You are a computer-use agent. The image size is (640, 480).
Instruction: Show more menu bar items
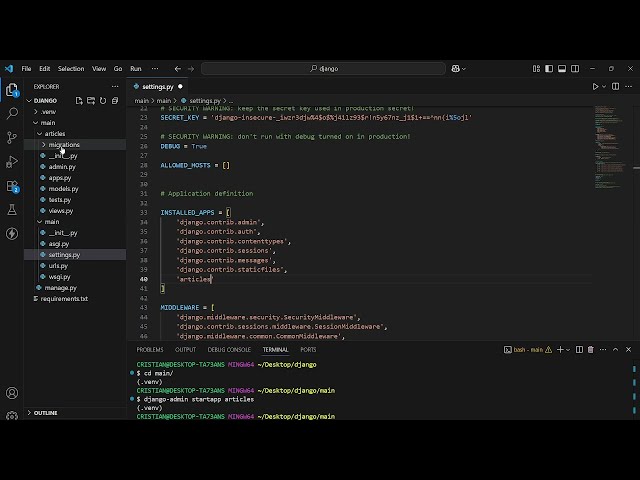155,69
